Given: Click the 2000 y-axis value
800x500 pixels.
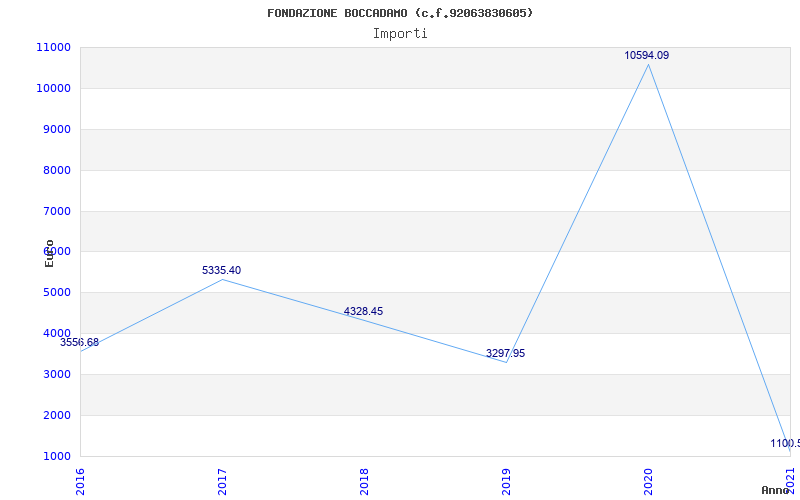Looking at the screenshot, I should tap(56, 415).
